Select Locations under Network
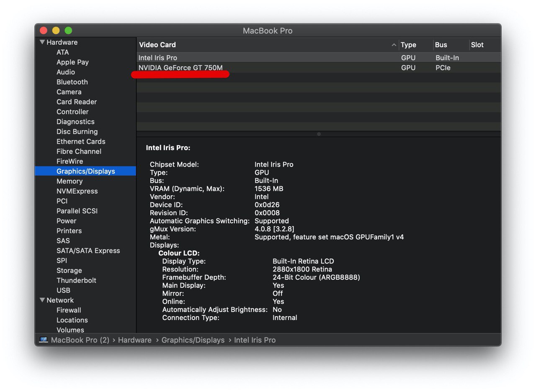 [x=72, y=320]
